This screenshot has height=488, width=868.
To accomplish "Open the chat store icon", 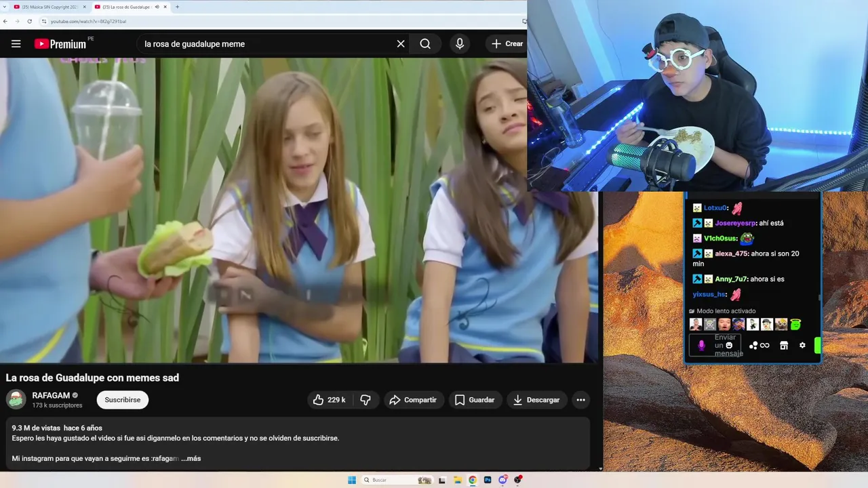I will [x=784, y=346].
